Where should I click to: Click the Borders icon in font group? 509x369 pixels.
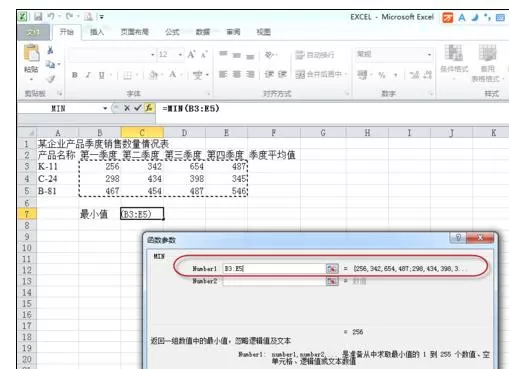(x=127, y=75)
